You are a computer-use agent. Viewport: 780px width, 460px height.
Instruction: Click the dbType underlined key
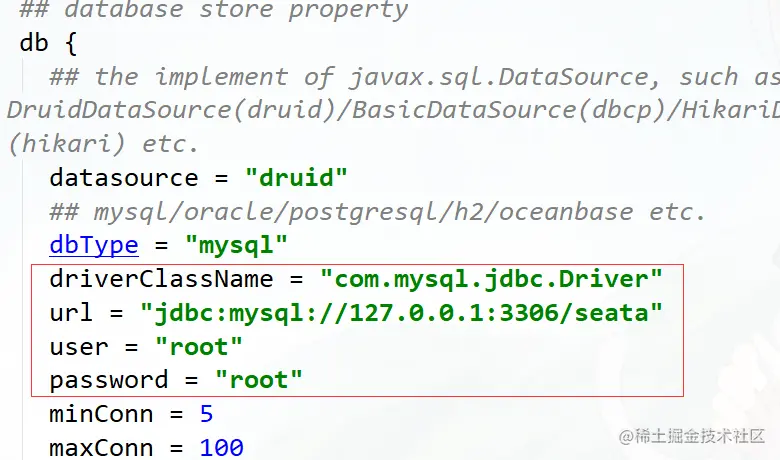(94, 246)
